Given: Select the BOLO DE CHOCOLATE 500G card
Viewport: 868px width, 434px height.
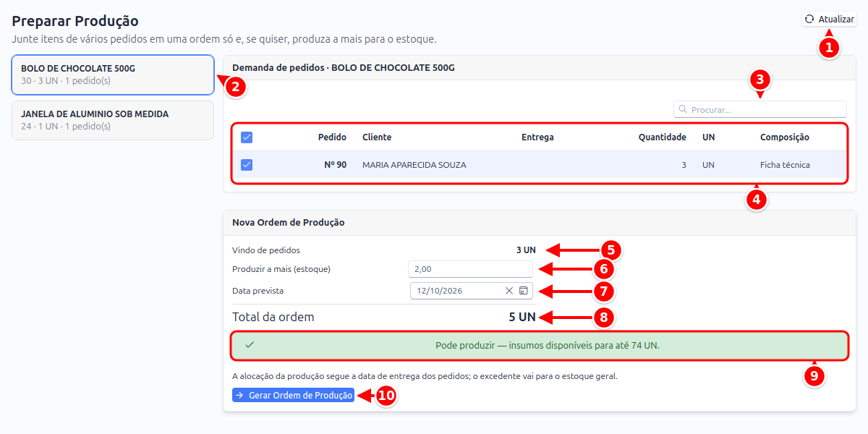Looking at the screenshot, I should [113, 75].
